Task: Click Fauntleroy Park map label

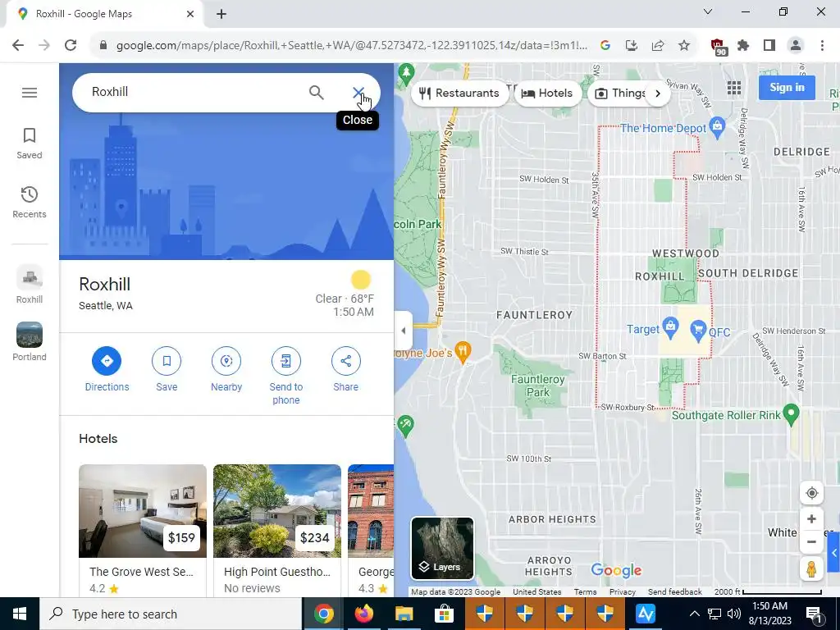Action: point(538,386)
